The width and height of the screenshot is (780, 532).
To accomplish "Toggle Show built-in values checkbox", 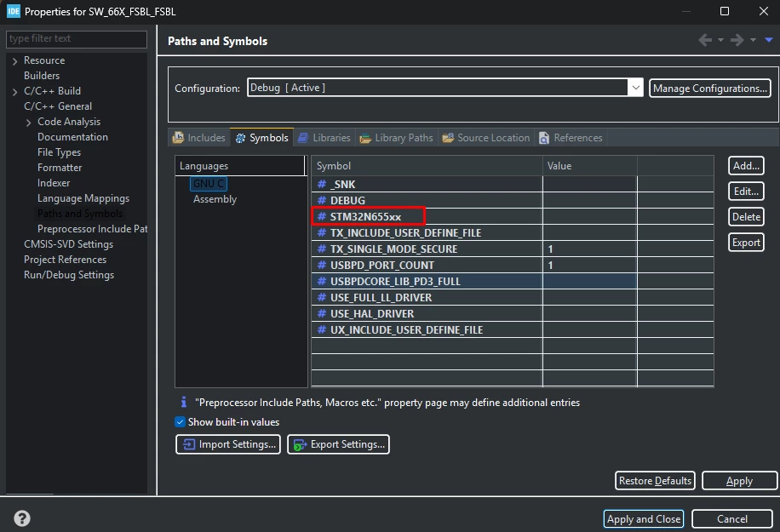I will (180, 421).
